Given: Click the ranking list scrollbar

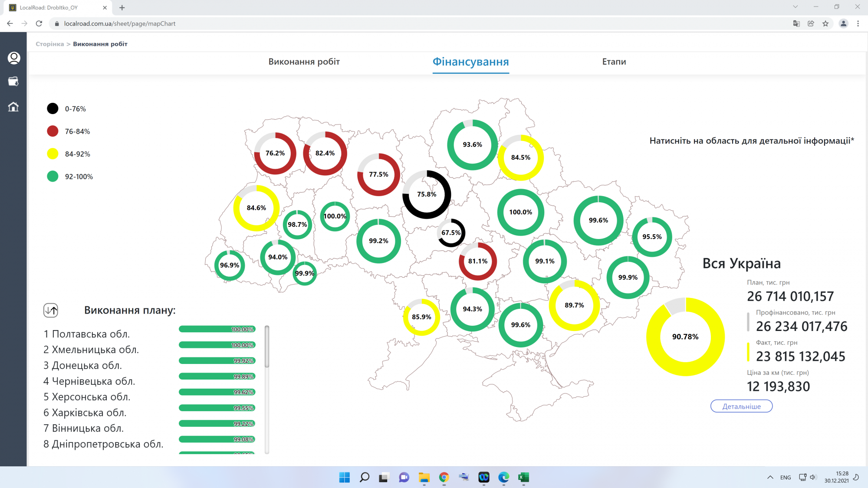Looking at the screenshot, I should (267, 347).
